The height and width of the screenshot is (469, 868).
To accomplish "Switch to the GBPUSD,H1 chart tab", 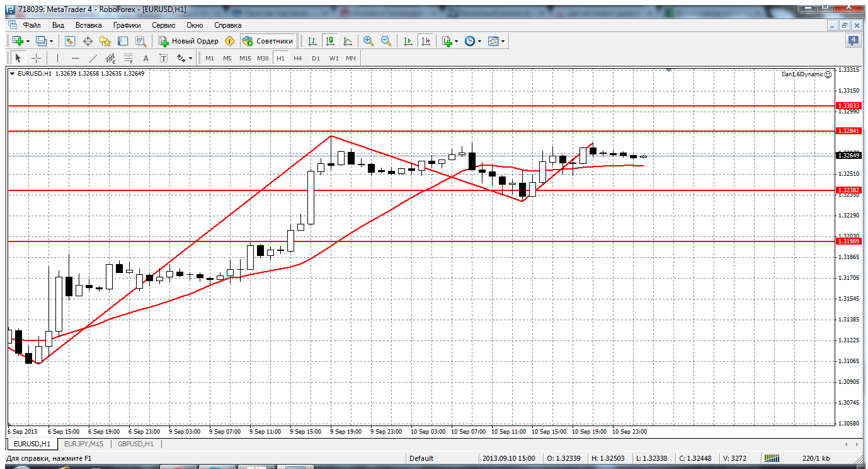I will (x=136, y=444).
